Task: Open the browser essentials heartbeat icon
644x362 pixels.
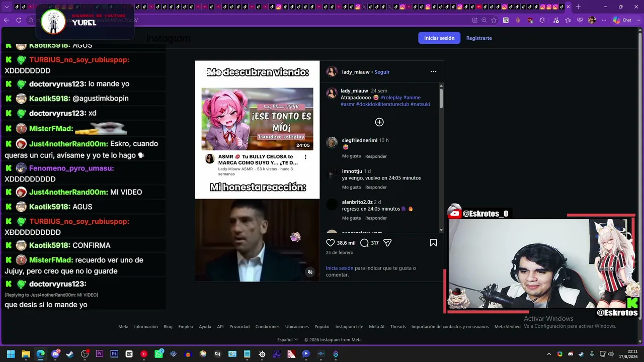Action: [580, 20]
